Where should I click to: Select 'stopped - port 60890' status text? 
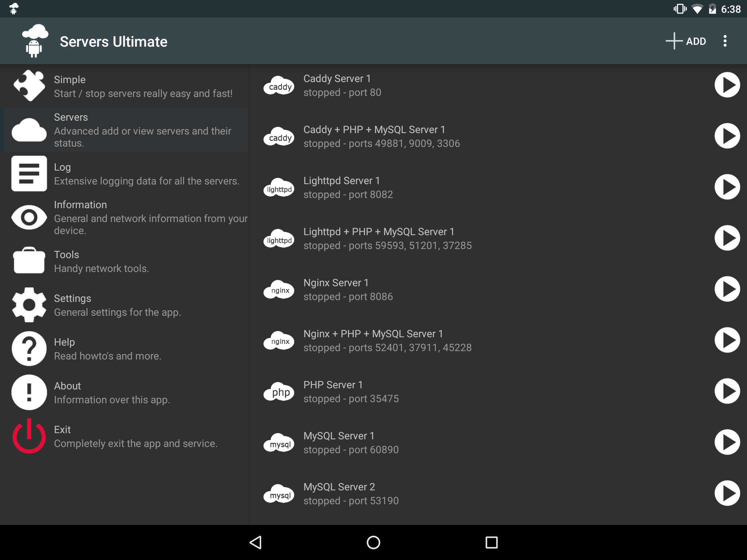[x=351, y=450]
